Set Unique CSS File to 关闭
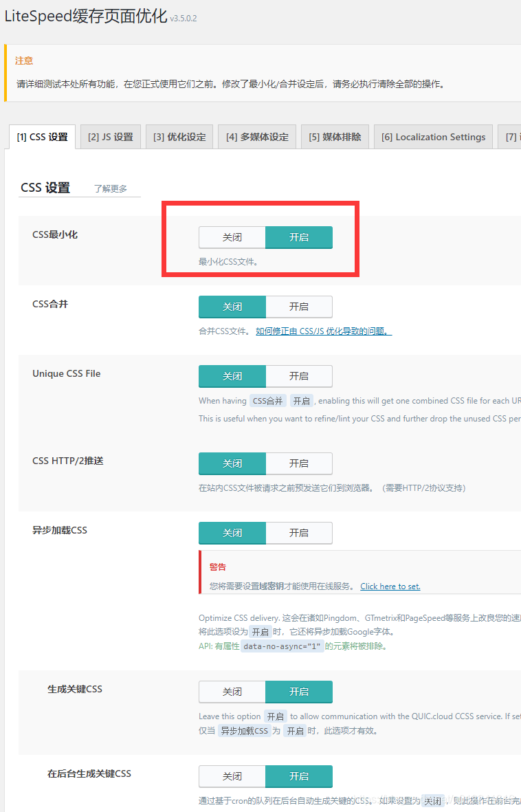 (x=232, y=376)
